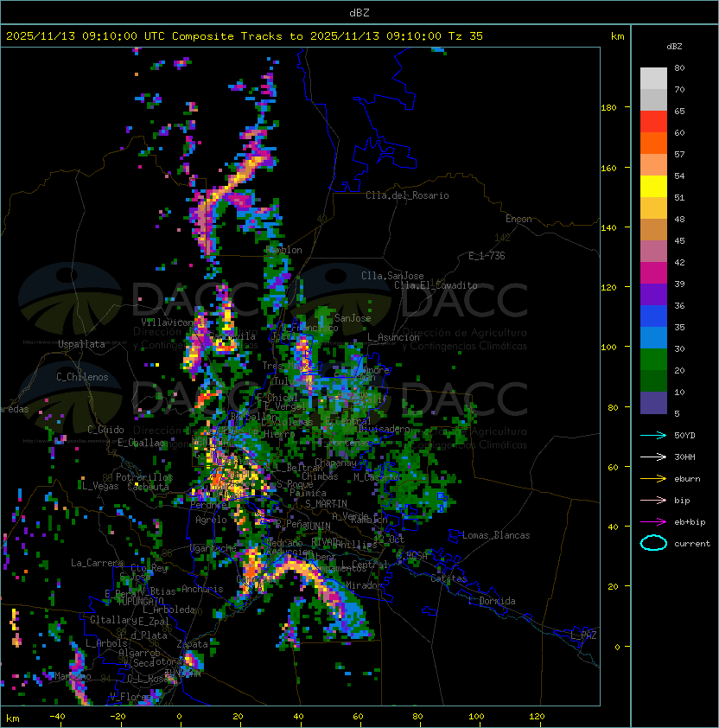Click the Lomas_Blancas map label
The image size is (719, 728).
(496, 535)
